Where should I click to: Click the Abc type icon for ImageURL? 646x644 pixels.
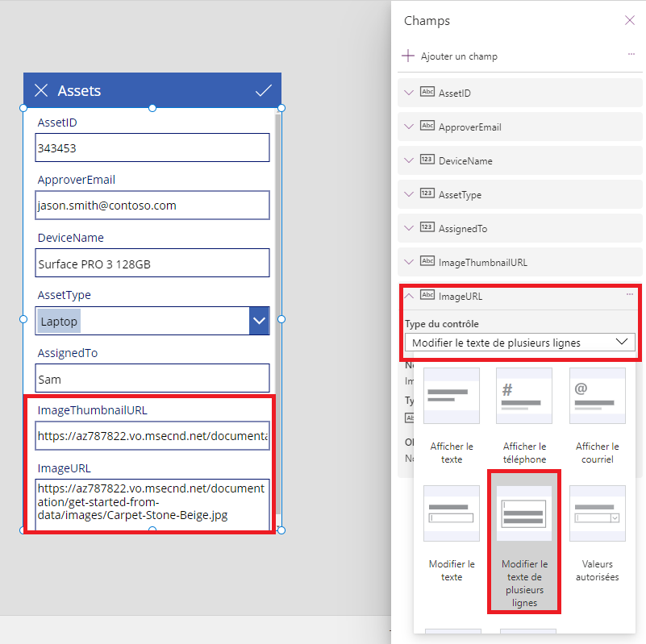[x=427, y=294]
